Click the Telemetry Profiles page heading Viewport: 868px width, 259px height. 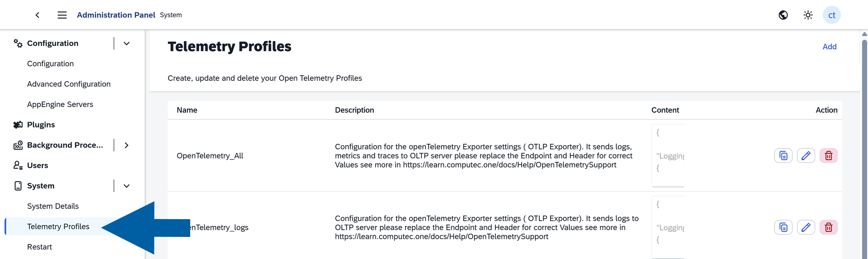point(229,47)
